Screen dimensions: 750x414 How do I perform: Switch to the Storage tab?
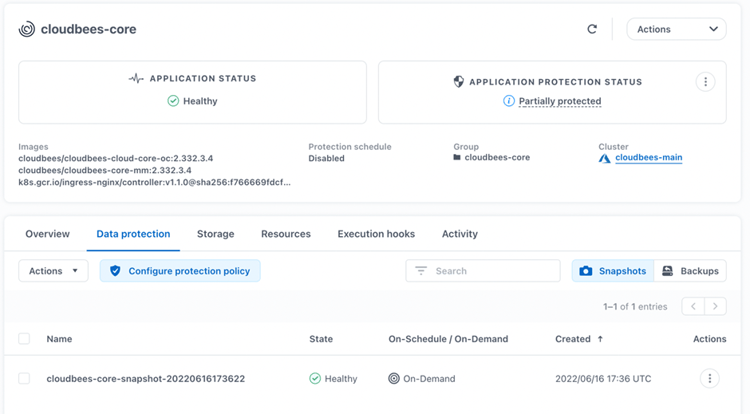tap(215, 234)
